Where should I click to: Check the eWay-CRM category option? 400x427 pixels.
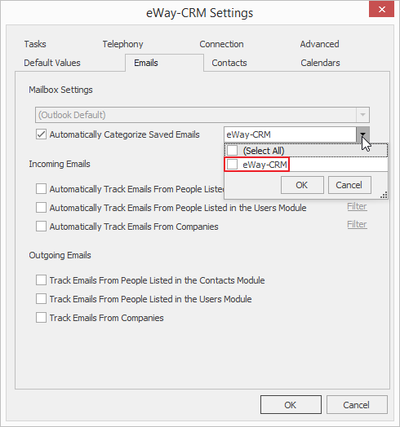(x=232, y=164)
